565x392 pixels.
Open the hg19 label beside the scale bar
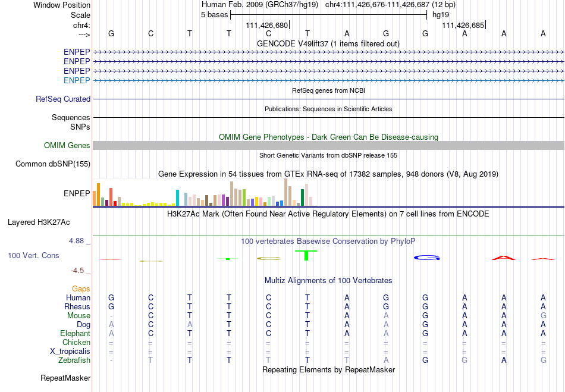[441, 15]
